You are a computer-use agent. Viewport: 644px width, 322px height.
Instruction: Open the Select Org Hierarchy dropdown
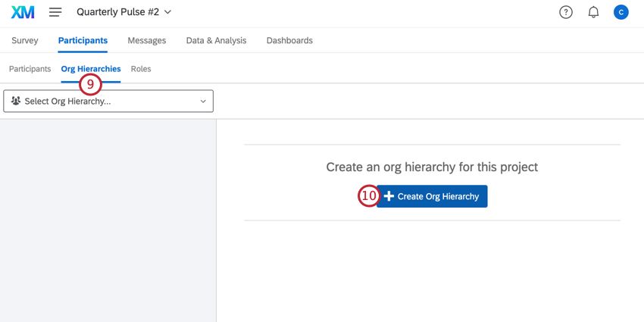point(108,101)
